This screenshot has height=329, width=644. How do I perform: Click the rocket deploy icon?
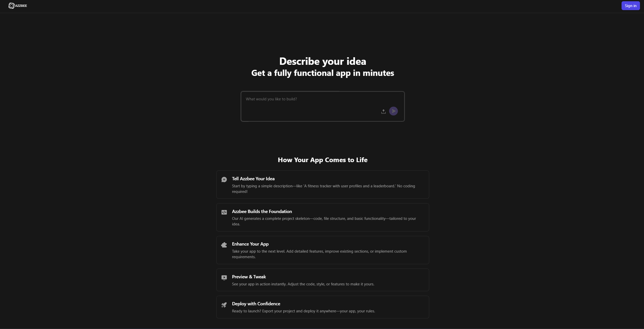(224, 305)
